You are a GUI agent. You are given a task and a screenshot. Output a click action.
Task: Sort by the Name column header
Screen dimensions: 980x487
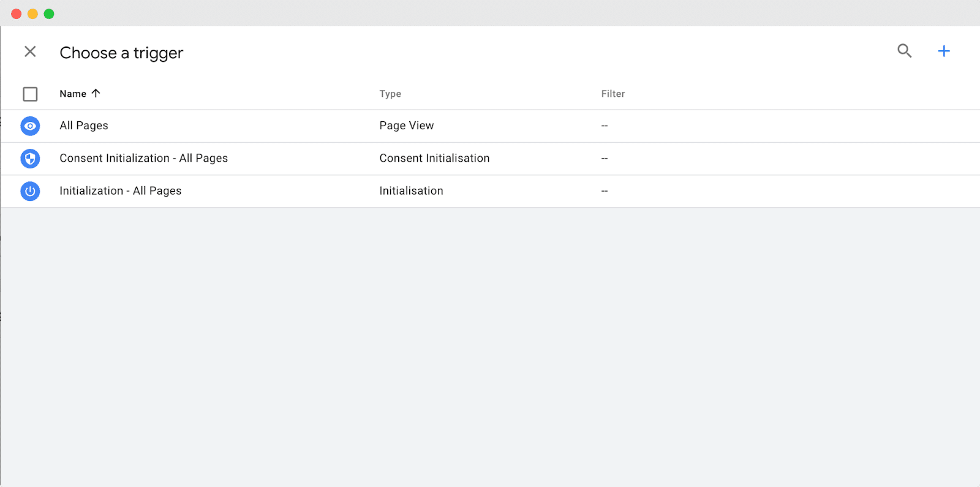(73, 94)
